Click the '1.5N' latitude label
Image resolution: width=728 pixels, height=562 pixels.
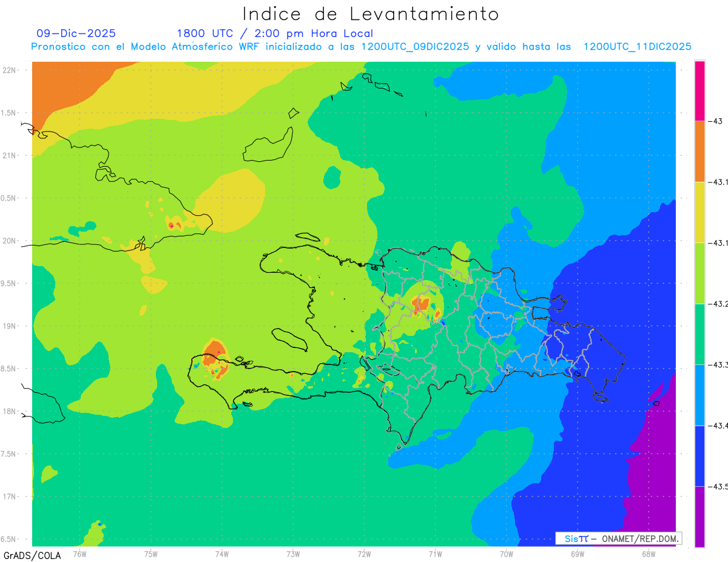[x=8, y=113]
